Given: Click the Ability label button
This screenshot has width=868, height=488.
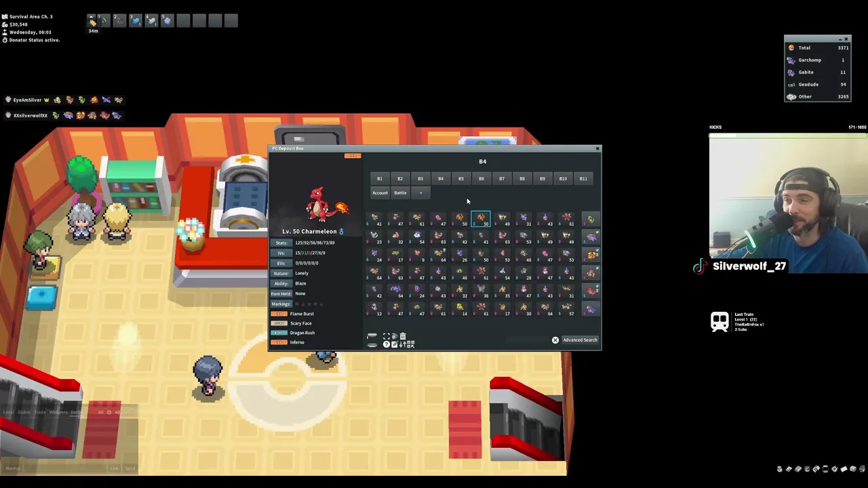Looking at the screenshot, I should click(x=281, y=283).
